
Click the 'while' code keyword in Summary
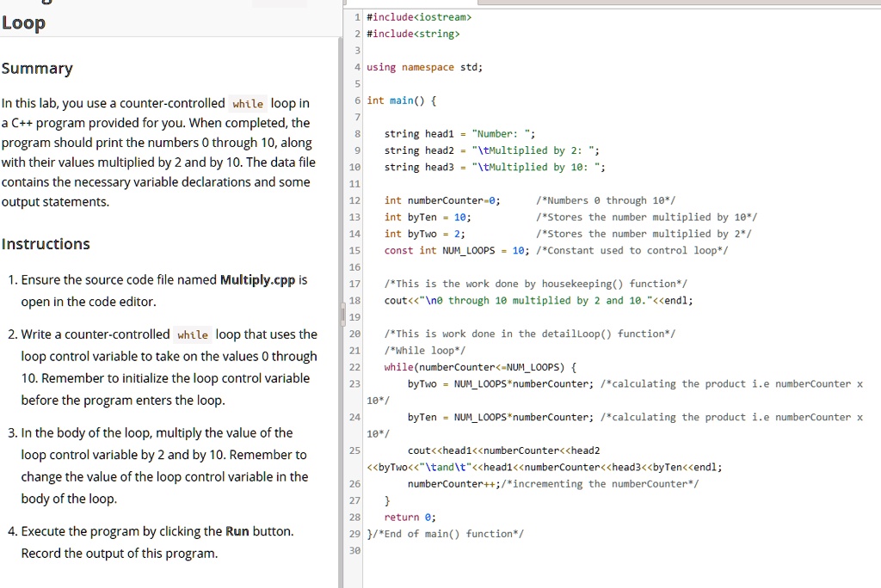[x=248, y=104]
